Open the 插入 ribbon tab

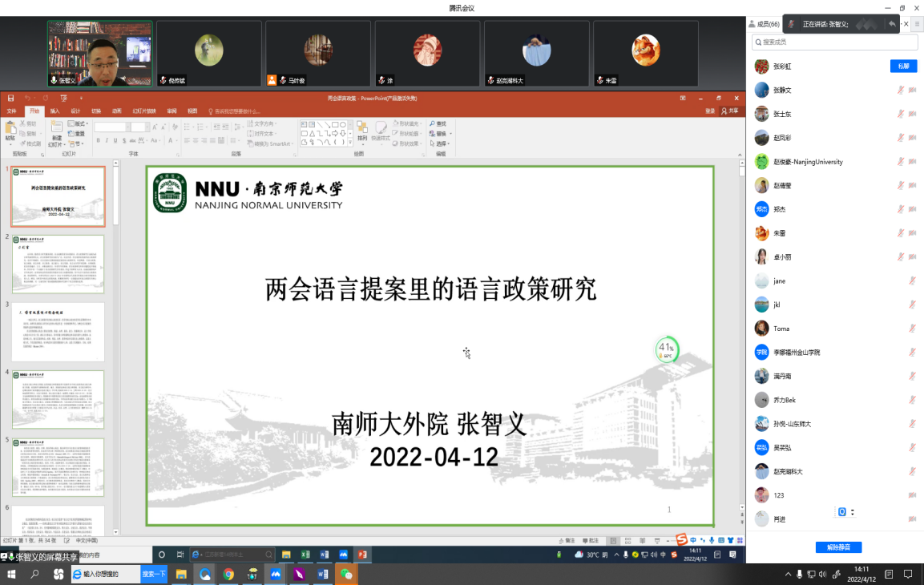point(54,111)
